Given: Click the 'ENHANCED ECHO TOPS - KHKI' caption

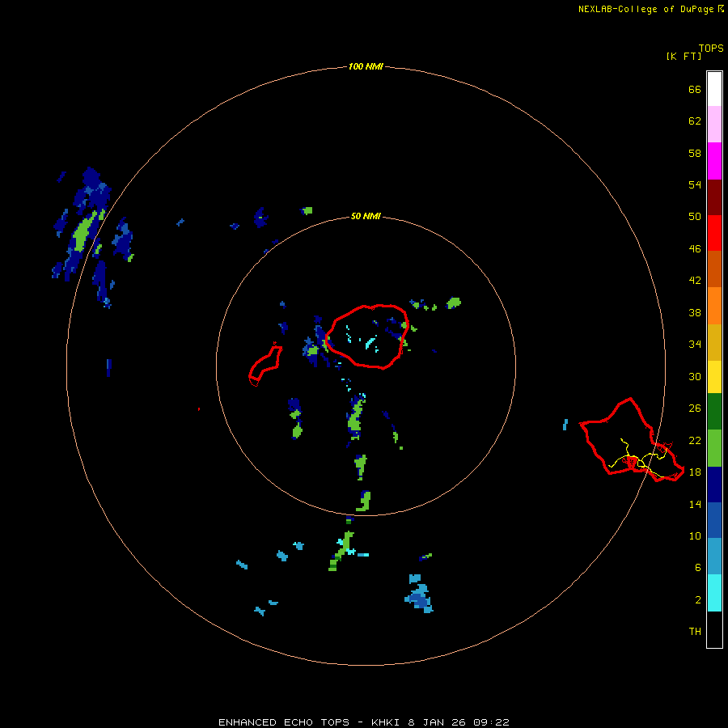Looking at the screenshot, I should (309, 722).
